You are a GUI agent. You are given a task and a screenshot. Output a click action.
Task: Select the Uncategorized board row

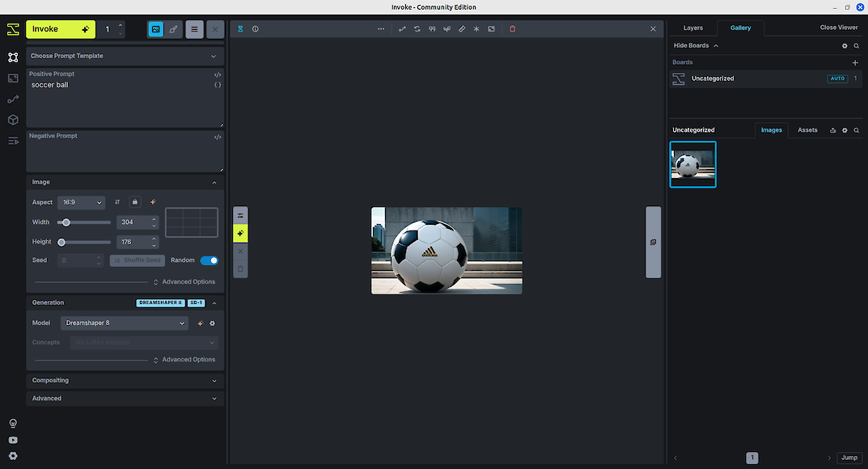765,78
